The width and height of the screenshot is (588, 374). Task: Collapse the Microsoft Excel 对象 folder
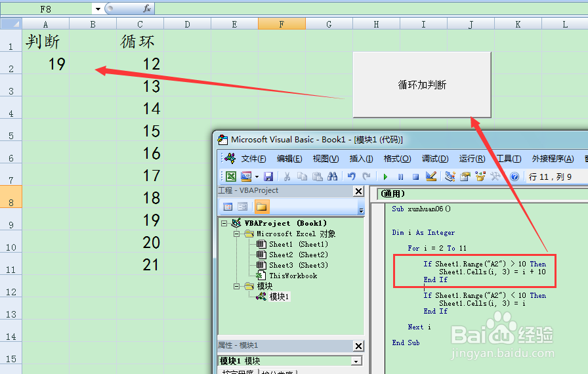(x=237, y=234)
